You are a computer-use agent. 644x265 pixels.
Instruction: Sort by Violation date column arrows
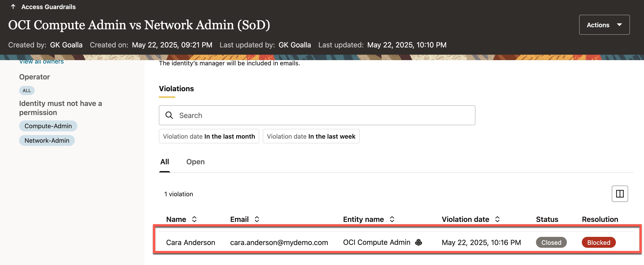click(497, 219)
